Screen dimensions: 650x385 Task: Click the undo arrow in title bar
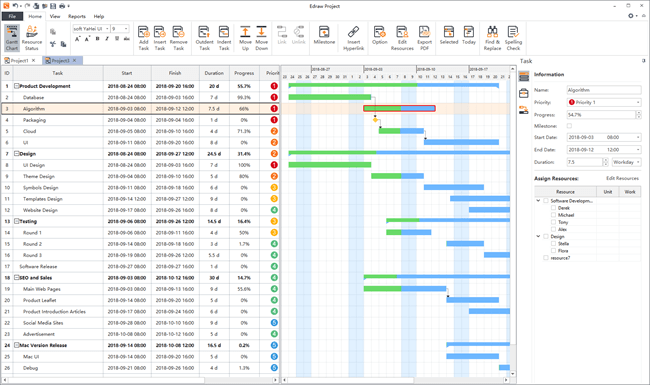pyautogui.click(x=15, y=6)
